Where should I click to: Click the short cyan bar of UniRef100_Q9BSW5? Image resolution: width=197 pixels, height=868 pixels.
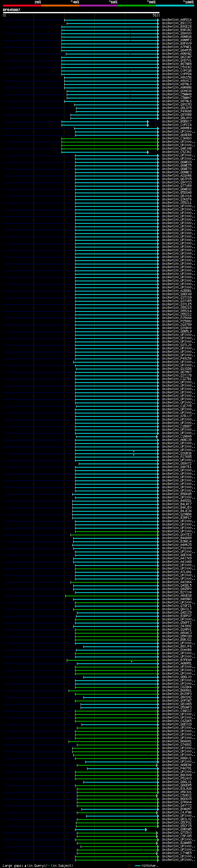coord(111,829)
